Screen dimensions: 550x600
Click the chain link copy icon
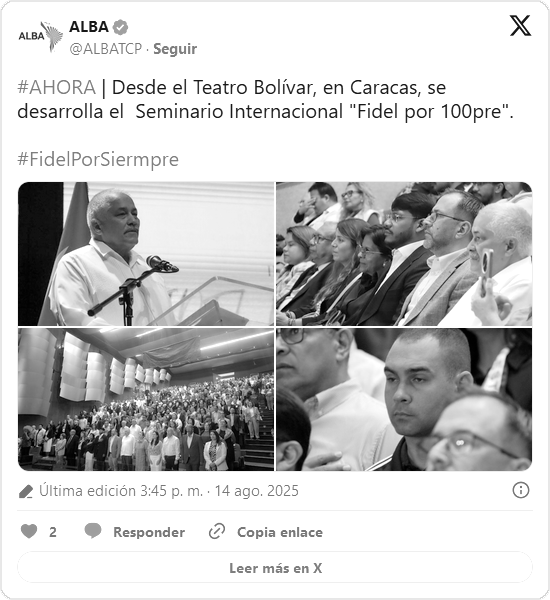tap(217, 532)
